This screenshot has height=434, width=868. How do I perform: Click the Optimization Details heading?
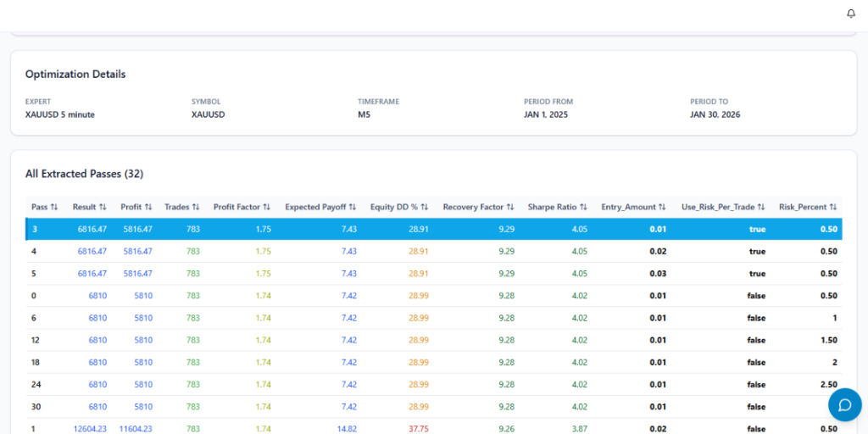75,75
